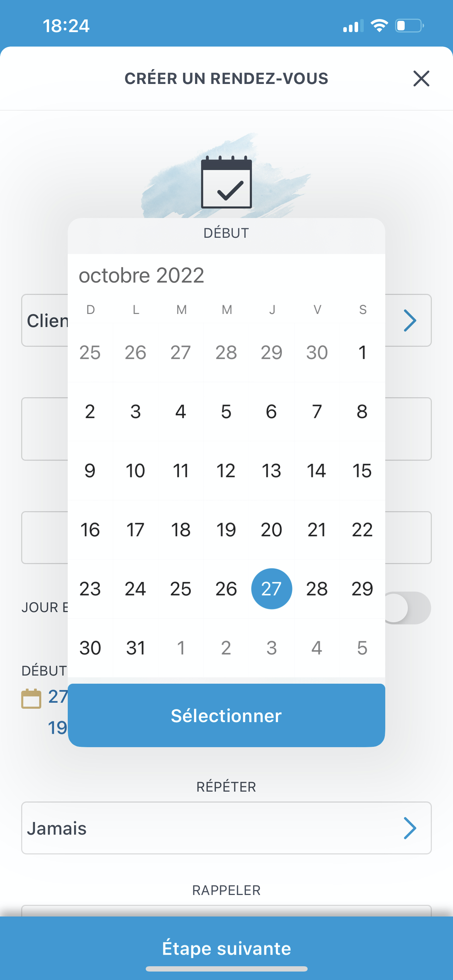Image resolution: width=453 pixels, height=980 pixels.
Task: Expand the Client field chevron
Action: coord(410,320)
